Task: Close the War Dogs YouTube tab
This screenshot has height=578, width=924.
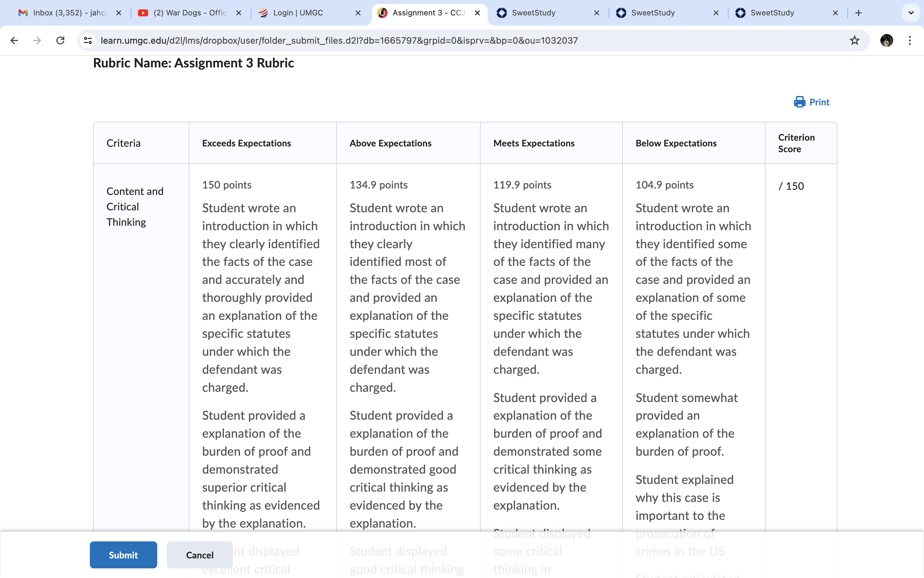Action: [239, 13]
